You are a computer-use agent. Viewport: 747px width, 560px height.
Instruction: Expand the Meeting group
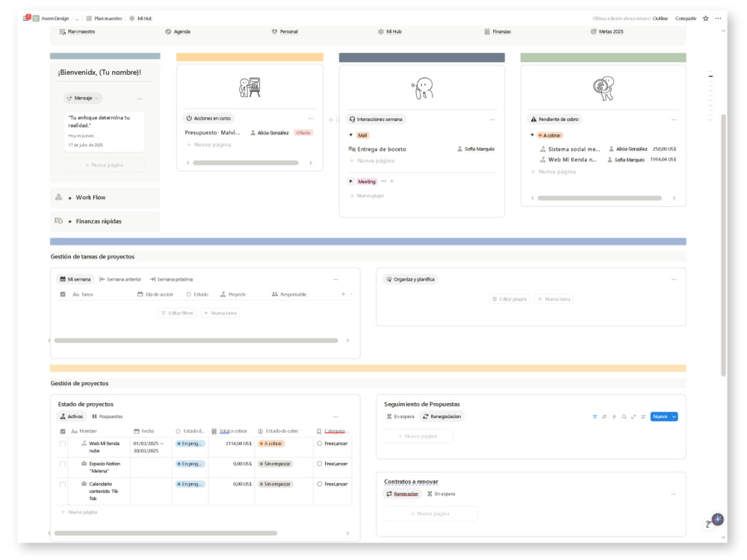351,181
